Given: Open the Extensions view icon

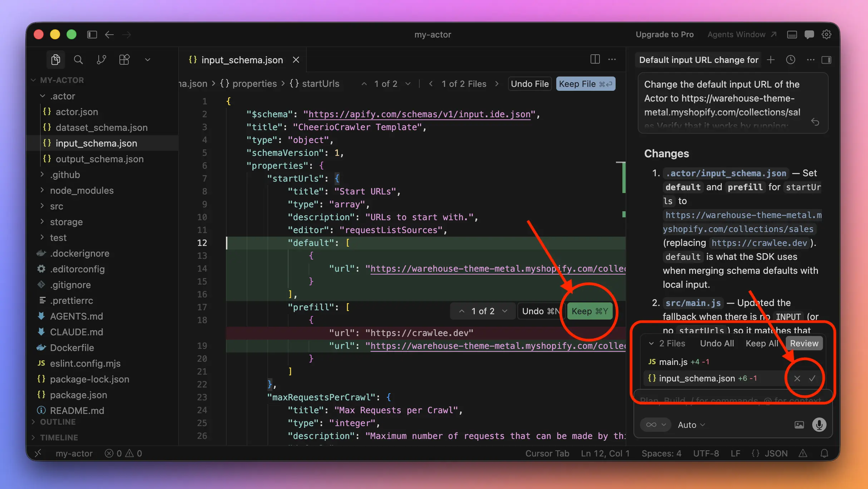Looking at the screenshot, I should point(124,60).
